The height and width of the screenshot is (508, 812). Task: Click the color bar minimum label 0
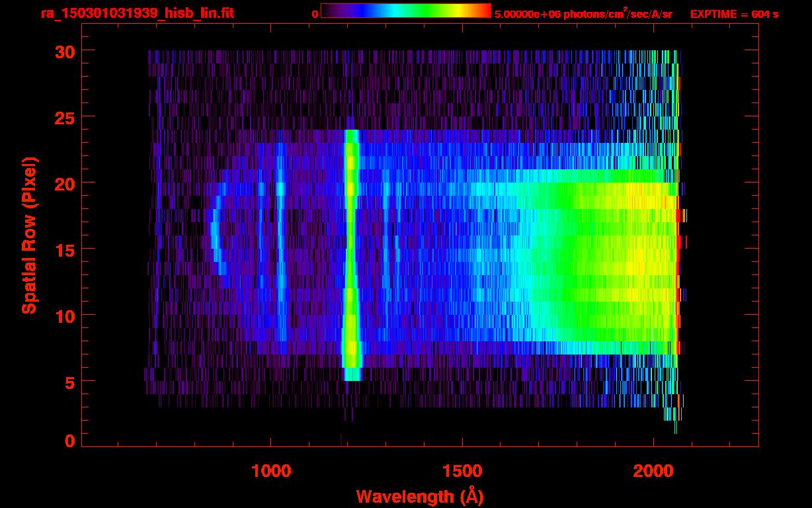pyautogui.click(x=315, y=14)
